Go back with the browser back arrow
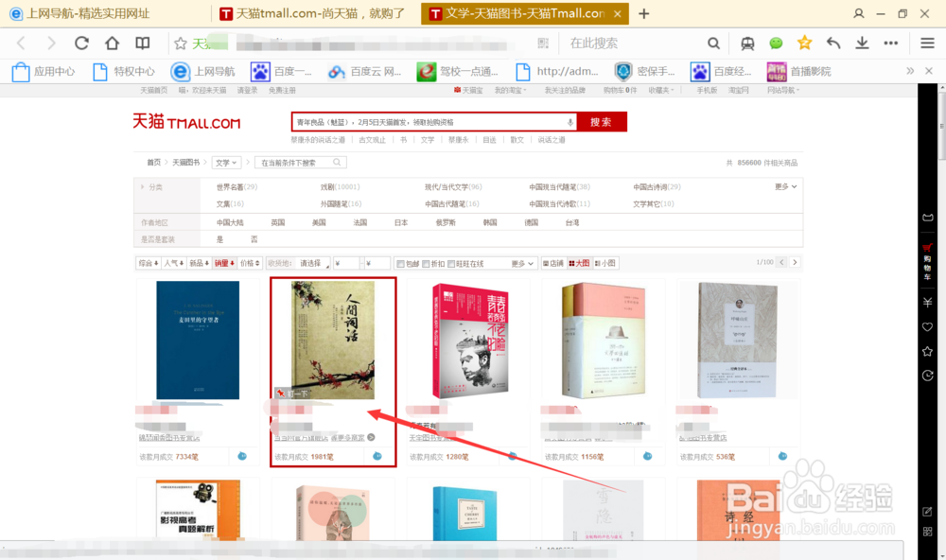 point(21,43)
